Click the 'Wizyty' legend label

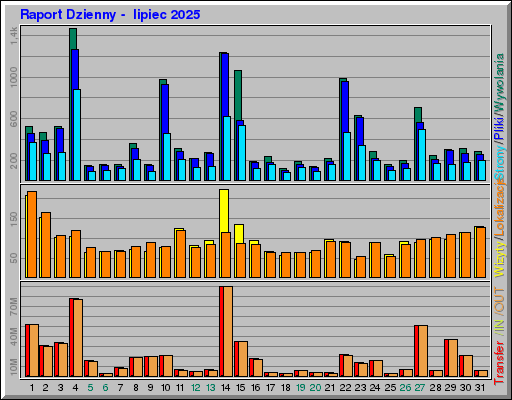(500, 260)
